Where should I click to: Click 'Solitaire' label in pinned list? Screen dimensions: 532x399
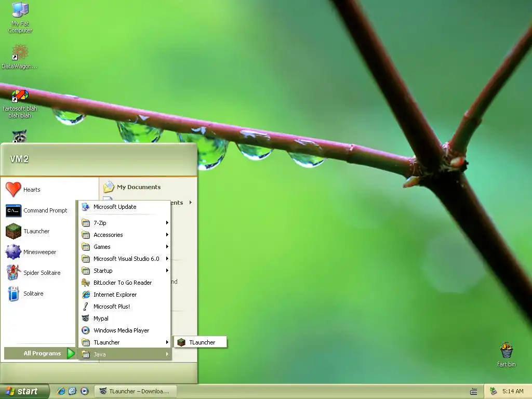click(x=33, y=294)
